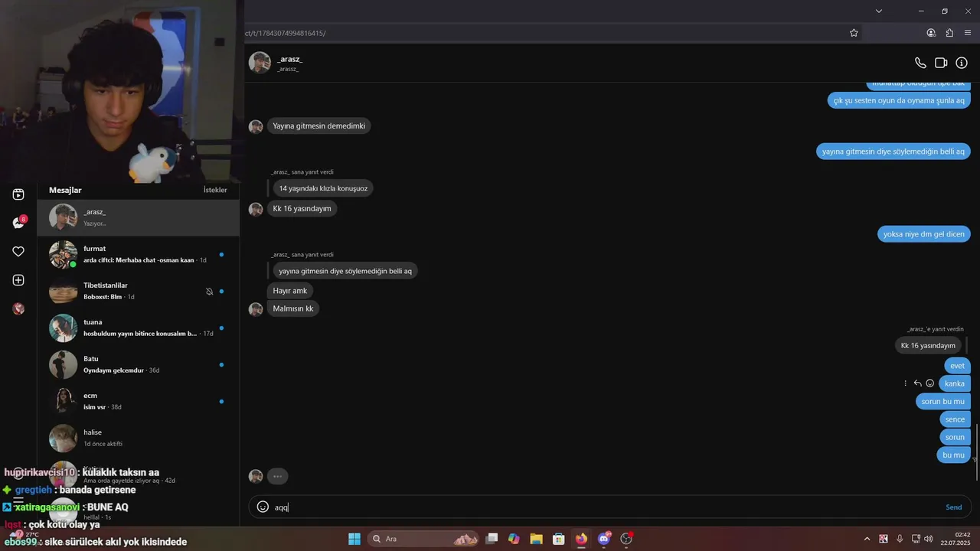The width and height of the screenshot is (980, 551).
Task: Open browser account icon in toolbar
Action: tap(931, 33)
